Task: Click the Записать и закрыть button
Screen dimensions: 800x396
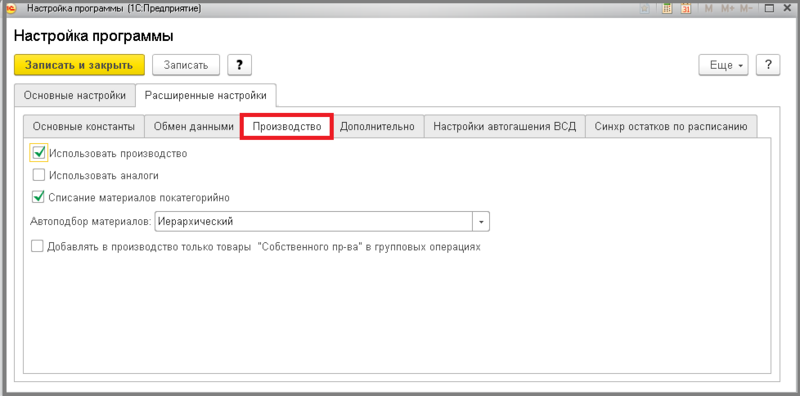Action: [79, 65]
